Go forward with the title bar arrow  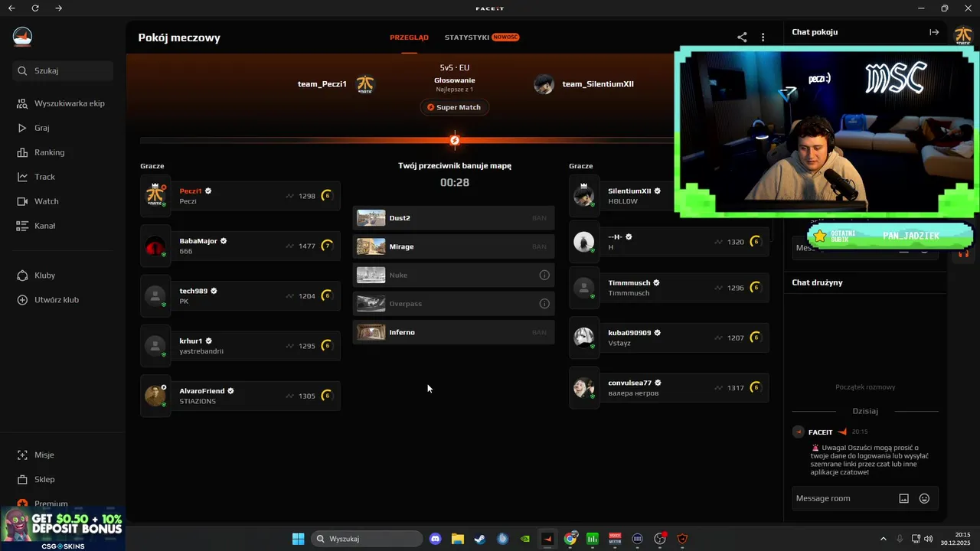[60, 8]
